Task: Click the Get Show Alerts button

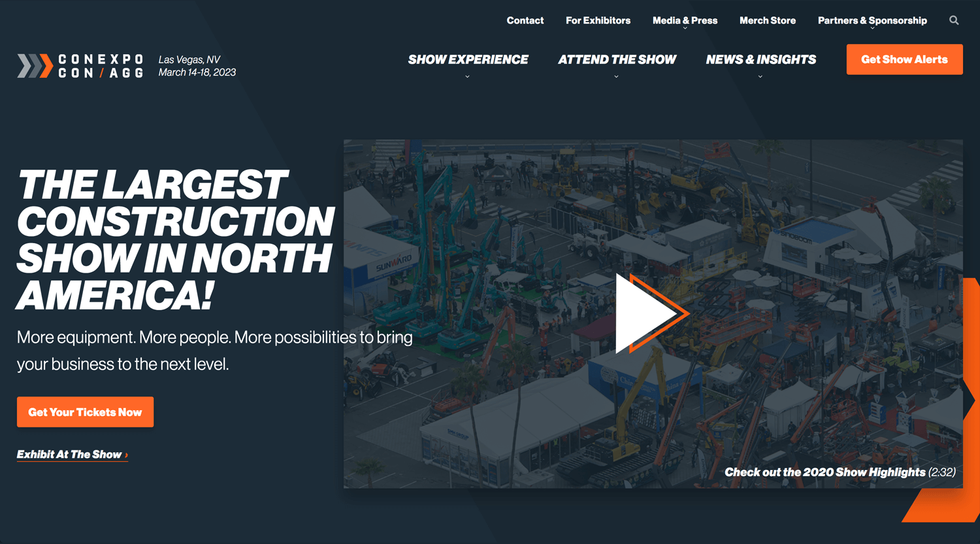Action: pyautogui.click(x=904, y=59)
